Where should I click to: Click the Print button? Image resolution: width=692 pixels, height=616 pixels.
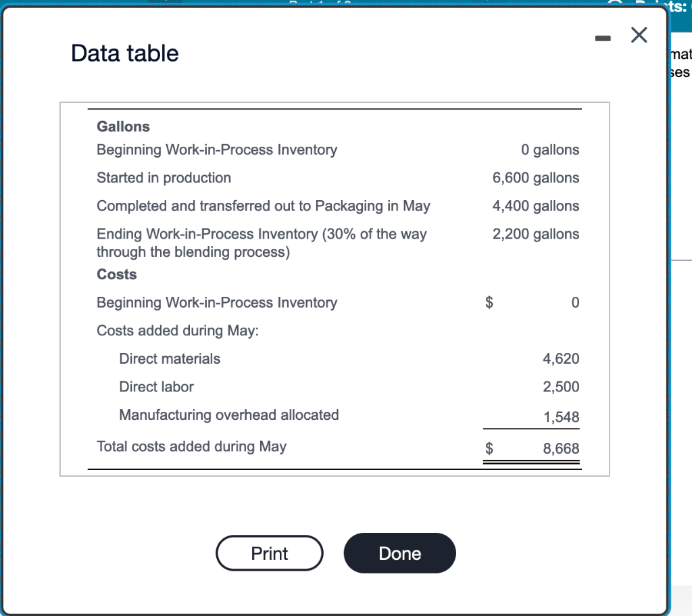click(269, 552)
